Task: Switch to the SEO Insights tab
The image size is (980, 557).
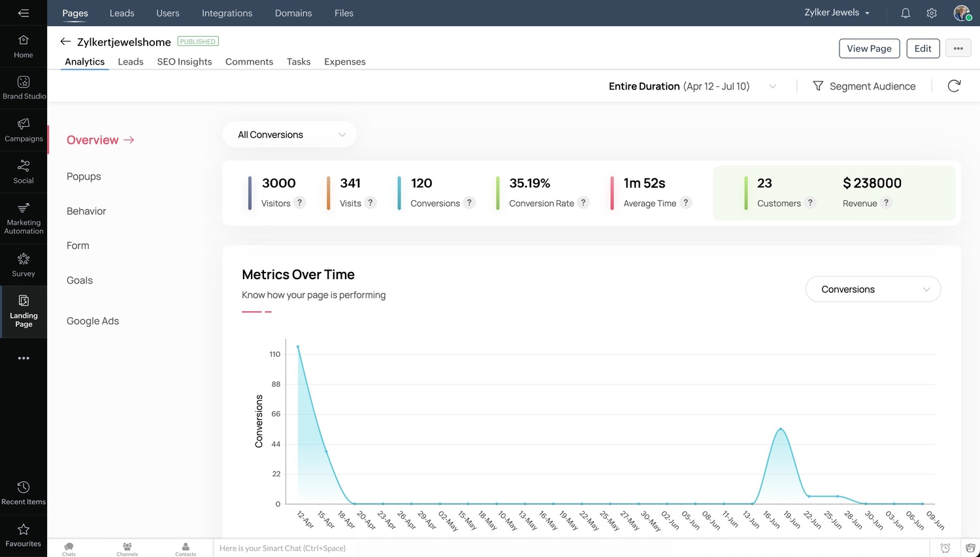Action: (184, 61)
